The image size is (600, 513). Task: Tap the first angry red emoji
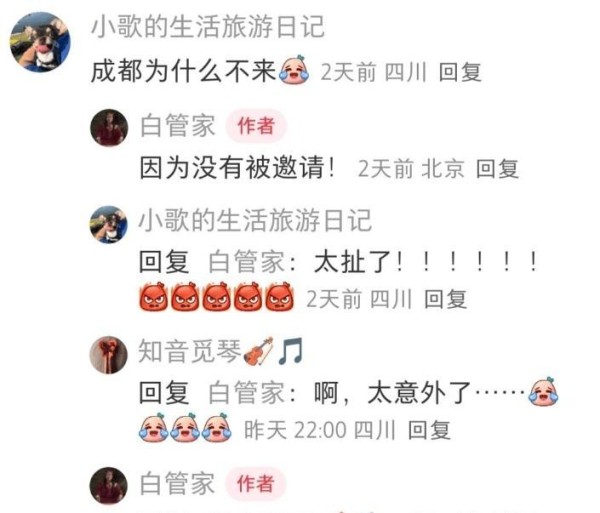[x=153, y=297]
